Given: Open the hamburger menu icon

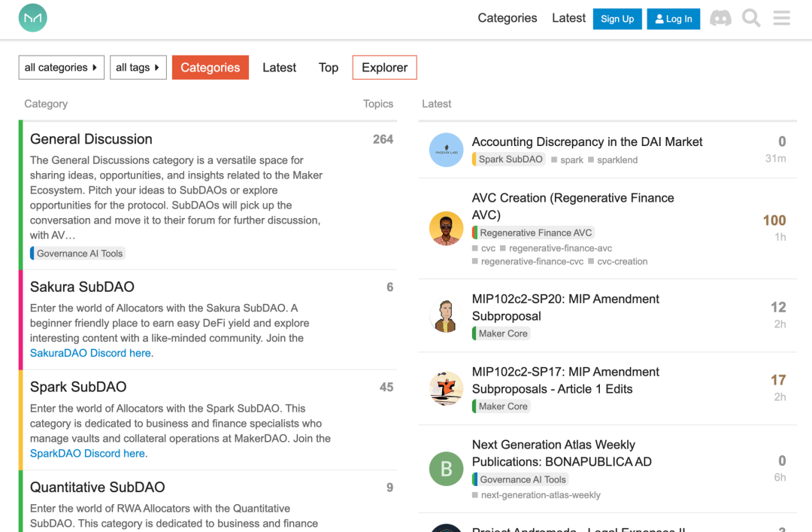Looking at the screenshot, I should pyautogui.click(x=781, y=18).
